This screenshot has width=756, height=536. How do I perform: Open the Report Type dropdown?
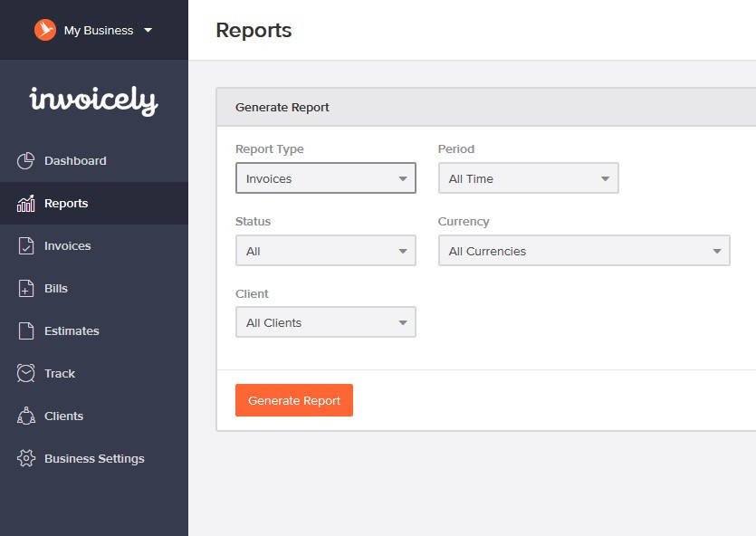pos(325,178)
